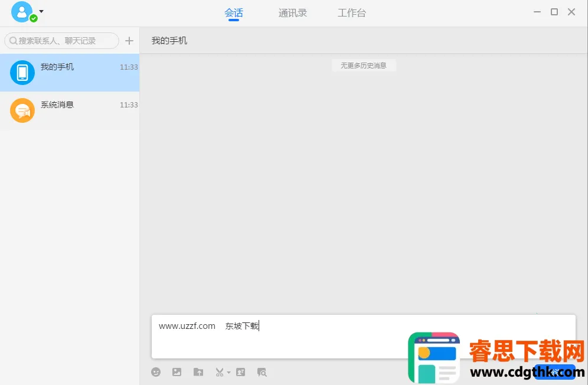The image size is (588, 385).
Task: Click the plus icon beside search box
Action: [129, 41]
